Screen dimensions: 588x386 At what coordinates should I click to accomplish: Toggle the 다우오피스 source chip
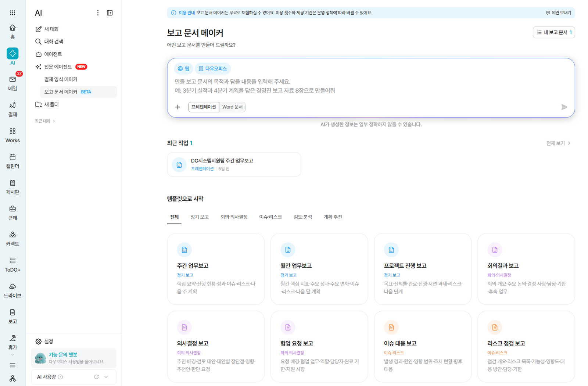(213, 68)
